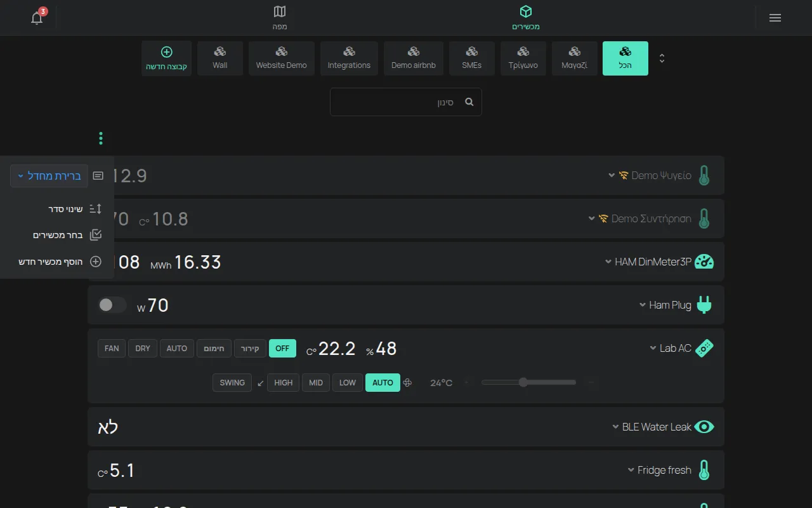Open the Integrations group
Screen dimensions: 812x508
(x=349, y=58)
